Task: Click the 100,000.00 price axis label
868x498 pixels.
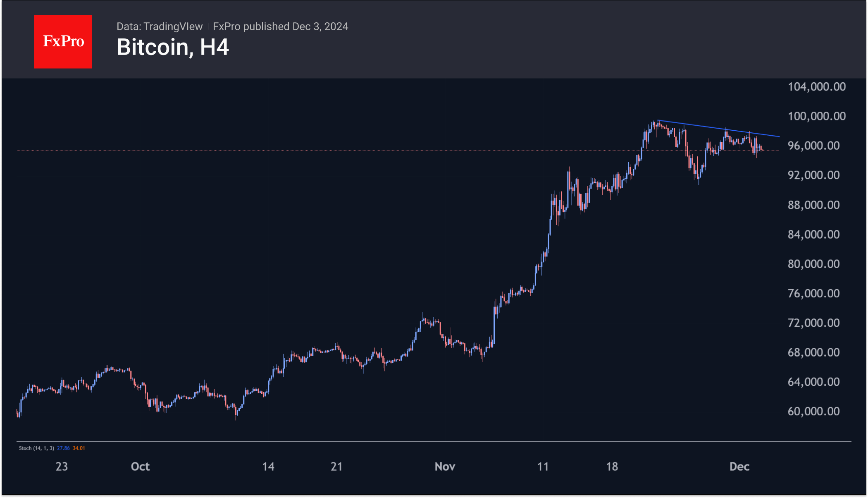Action: coord(816,116)
